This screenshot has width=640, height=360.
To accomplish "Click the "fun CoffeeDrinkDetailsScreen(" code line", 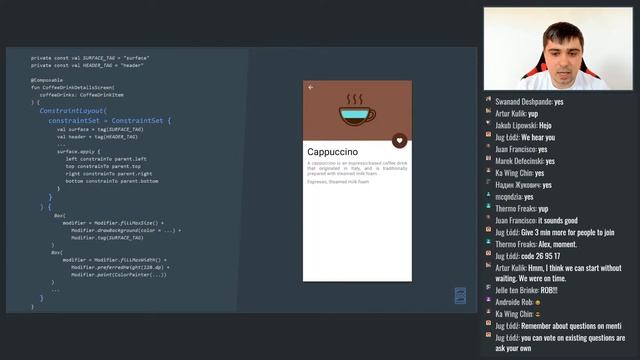I will [x=73, y=87].
